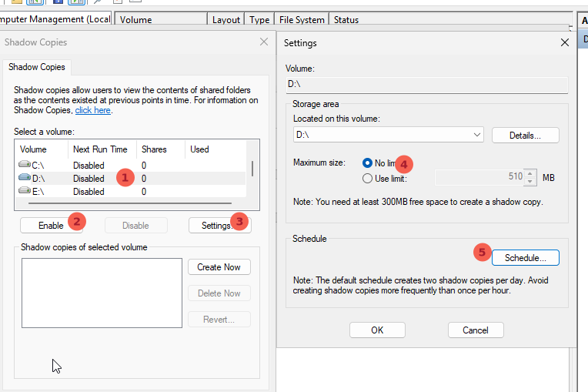This screenshot has height=392, width=588.
Task: Select the C:\ drive icon in volume list
Action: [25, 166]
